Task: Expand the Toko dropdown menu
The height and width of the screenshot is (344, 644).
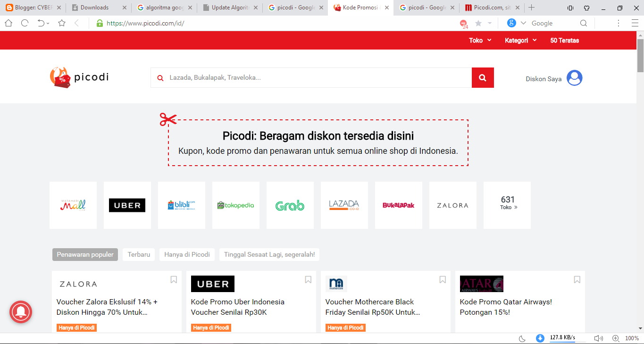Action: pyautogui.click(x=480, y=40)
